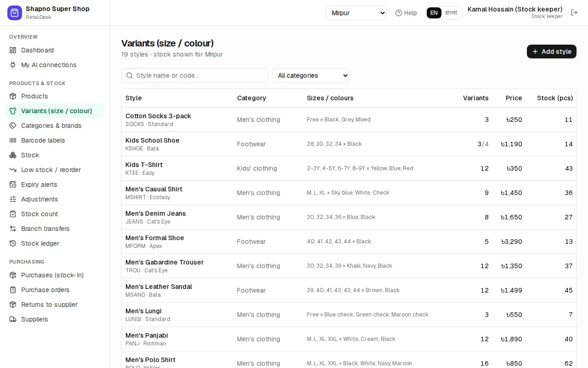Switch language to বাংলা

pos(451,13)
